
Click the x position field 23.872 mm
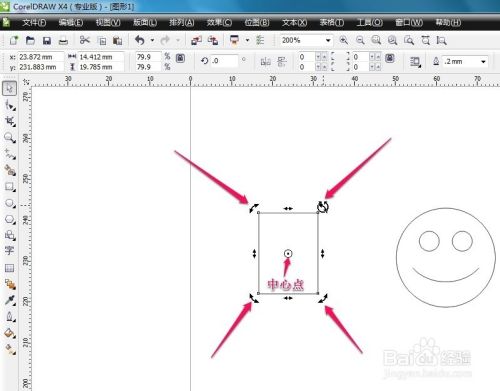pyautogui.click(x=41, y=57)
